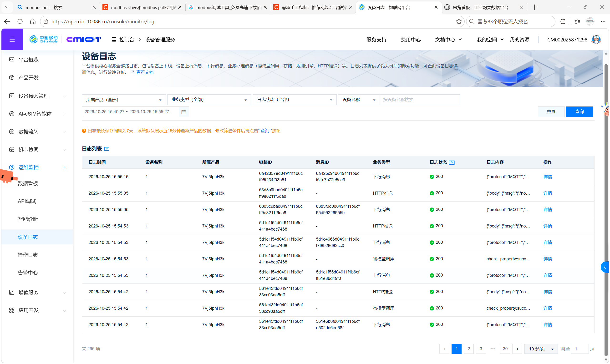Select 数据看板 in sidebar
610x364 pixels.
tap(28, 183)
